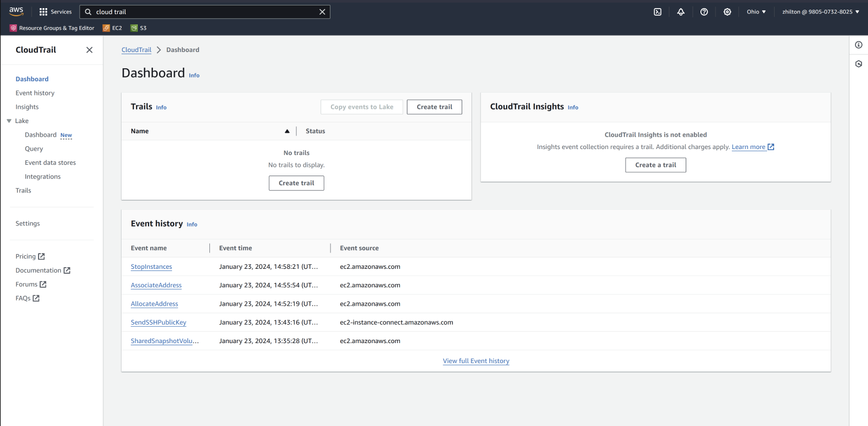Screen dimensions: 868x426
Task: Open Event history in sidebar
Action: [x=35, y=93]
